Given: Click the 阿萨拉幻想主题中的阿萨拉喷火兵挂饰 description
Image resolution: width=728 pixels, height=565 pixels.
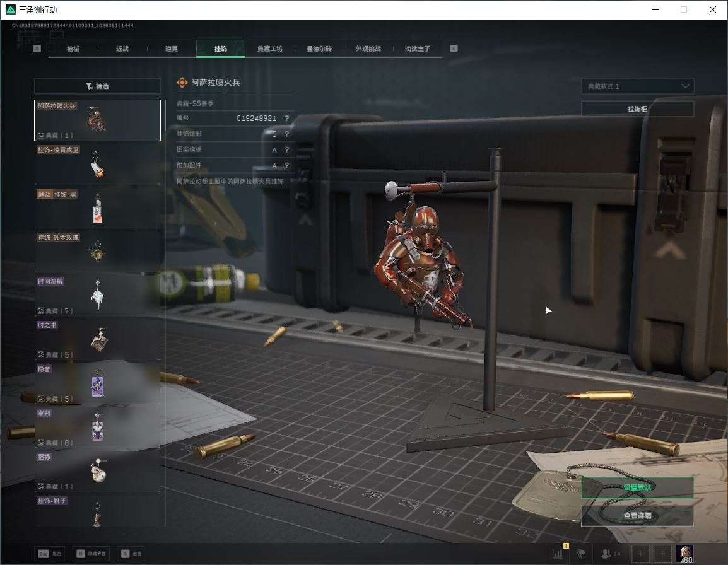Looking at the screenshot, I should [x=230, y=181].
